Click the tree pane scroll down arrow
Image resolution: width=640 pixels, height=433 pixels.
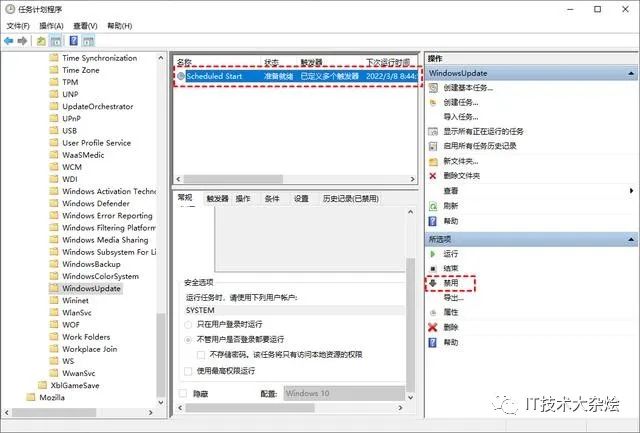(x=161, y=402)
